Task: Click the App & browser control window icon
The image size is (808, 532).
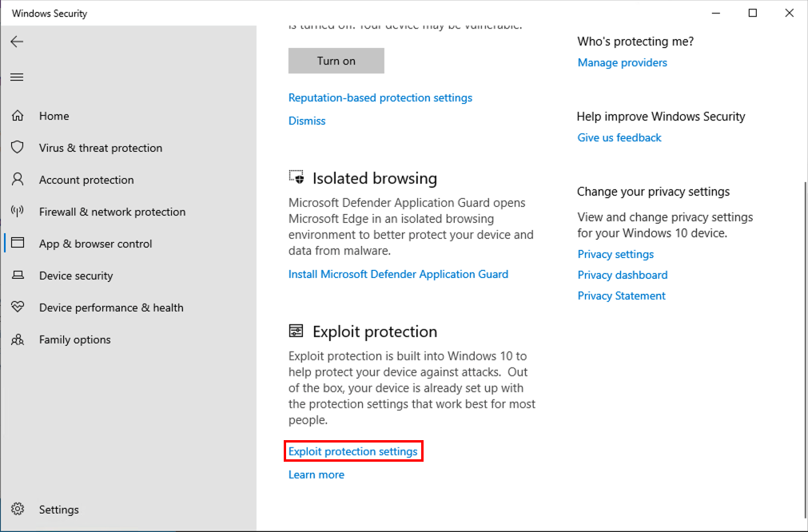Action: point(18,243)
